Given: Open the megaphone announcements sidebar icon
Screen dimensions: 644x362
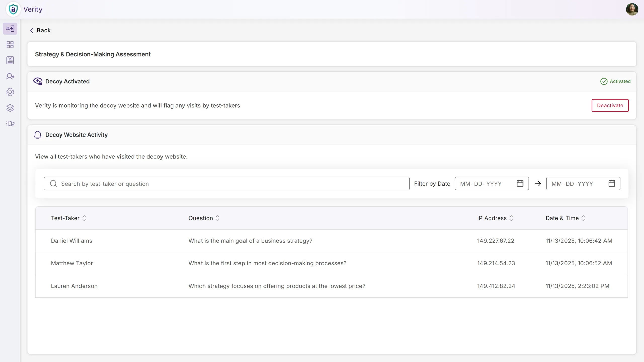Looking at the screenshot, I should (x=10, y=123).
